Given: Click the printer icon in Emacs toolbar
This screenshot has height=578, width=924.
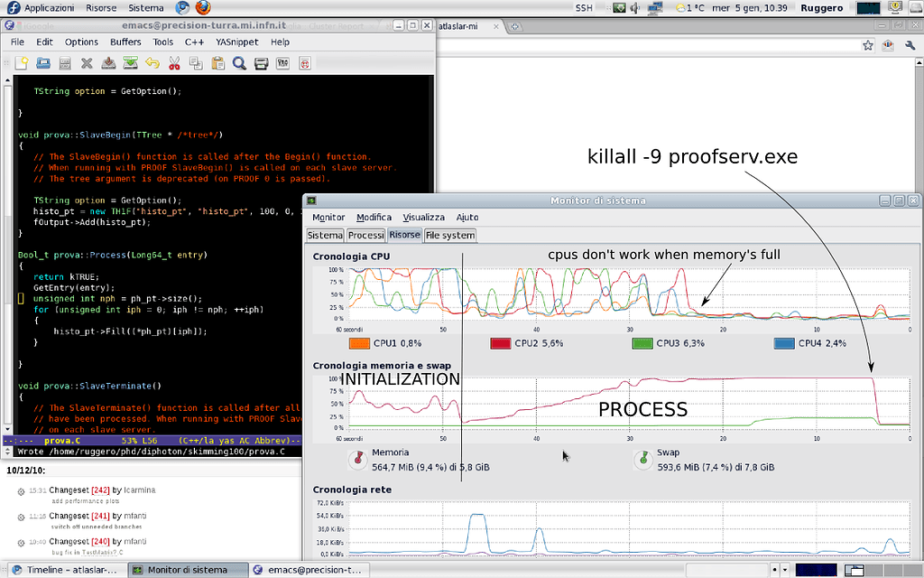Looking at the screenshot, I should pyautogui.click(x=262, y=63).
